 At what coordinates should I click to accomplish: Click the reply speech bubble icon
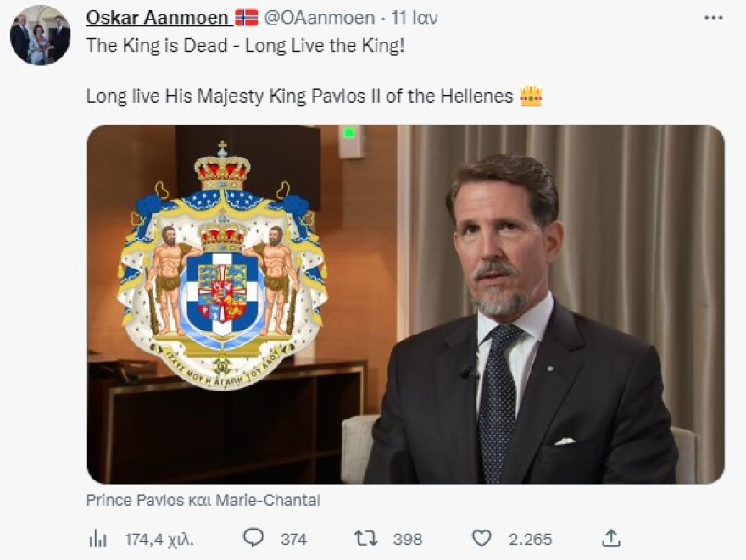253,538
